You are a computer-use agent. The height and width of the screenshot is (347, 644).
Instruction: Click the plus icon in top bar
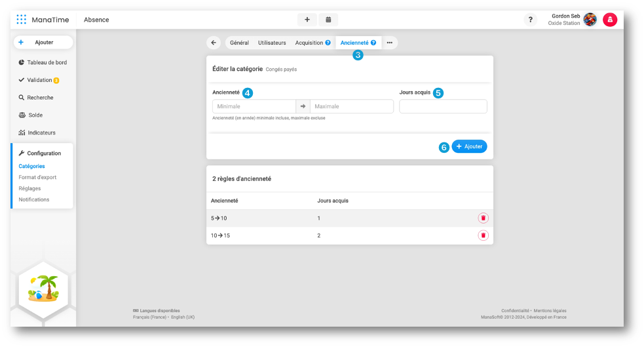[307, 19]
